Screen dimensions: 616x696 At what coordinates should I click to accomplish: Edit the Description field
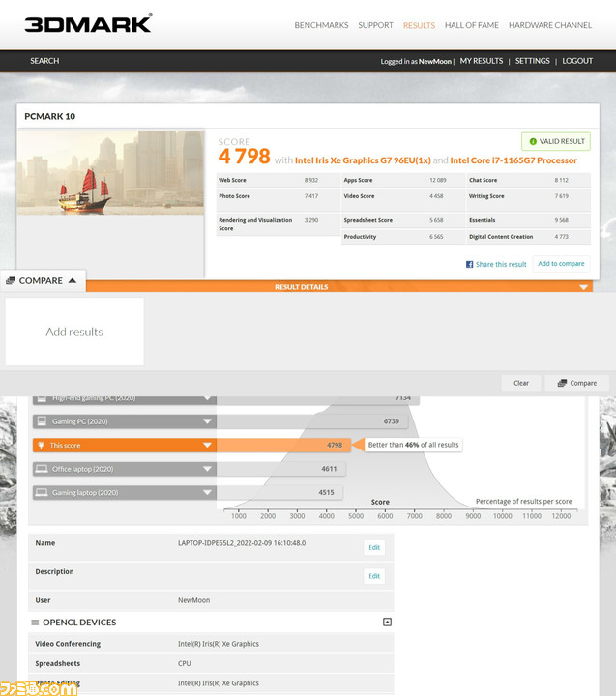point(374,576)
